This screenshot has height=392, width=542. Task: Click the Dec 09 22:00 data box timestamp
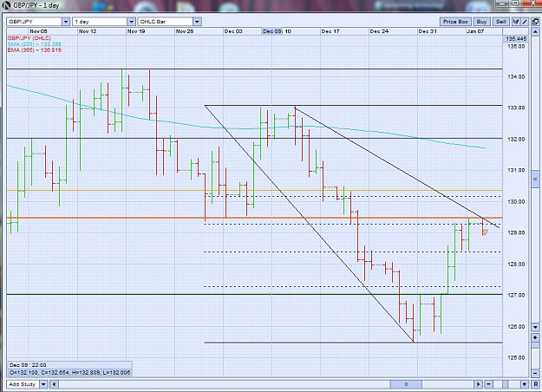pos(28,365)
